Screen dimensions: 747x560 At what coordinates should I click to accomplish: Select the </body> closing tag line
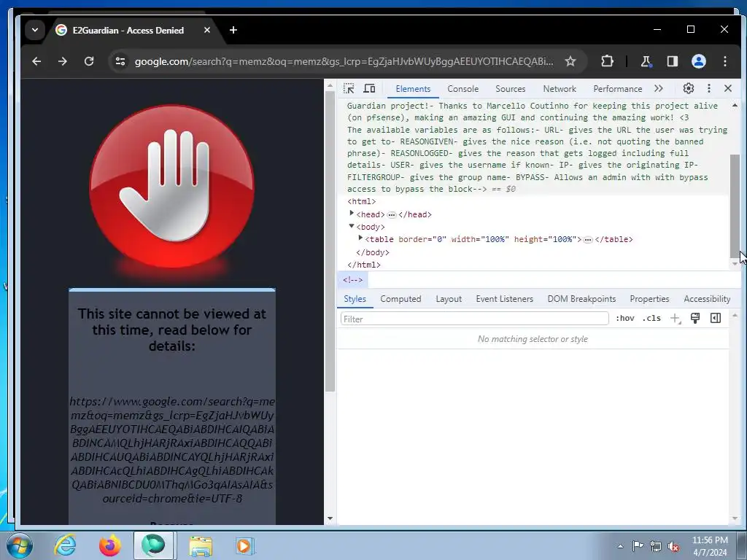pyautogui.click(x=373, y=252)
